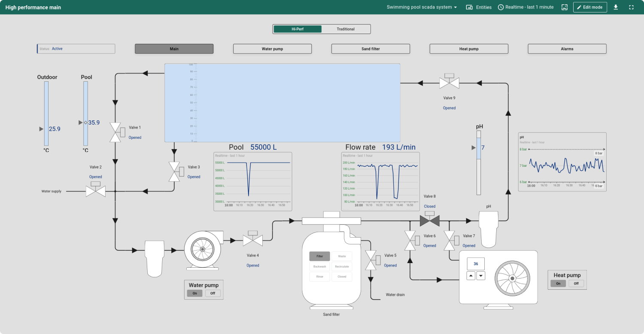This screenshot has height=334, width=644.
Task: Click the heat pump setpoint field 36
Action: tap(476, 264)
